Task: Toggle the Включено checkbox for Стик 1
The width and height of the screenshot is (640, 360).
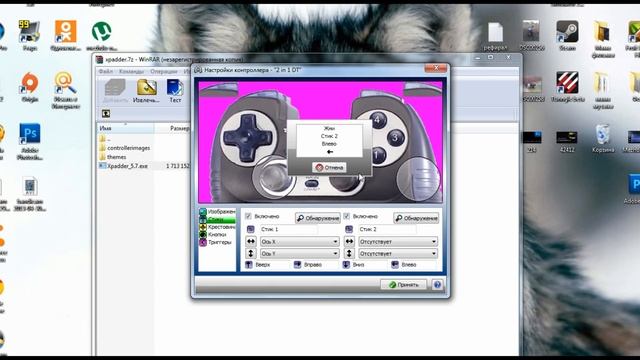Action: pyautogui.click(x=248, y=216)
